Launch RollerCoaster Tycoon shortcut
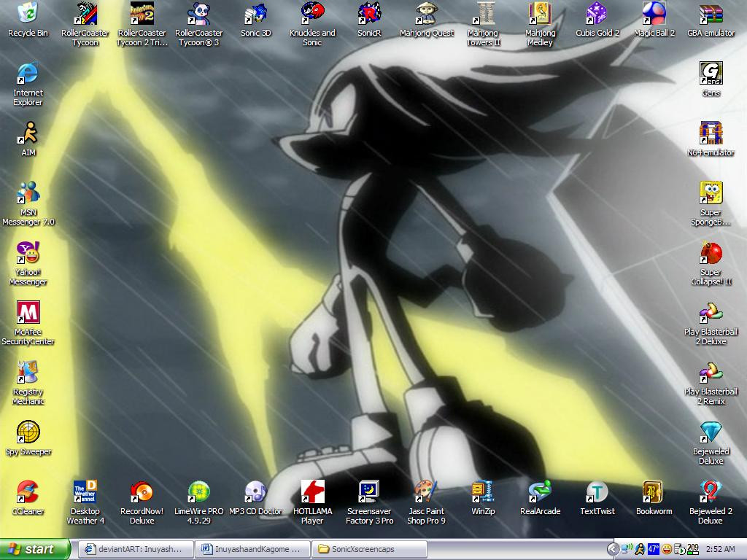Image resolution: width=747 pixels, height=560 pixels. click(x=85, y=13)
